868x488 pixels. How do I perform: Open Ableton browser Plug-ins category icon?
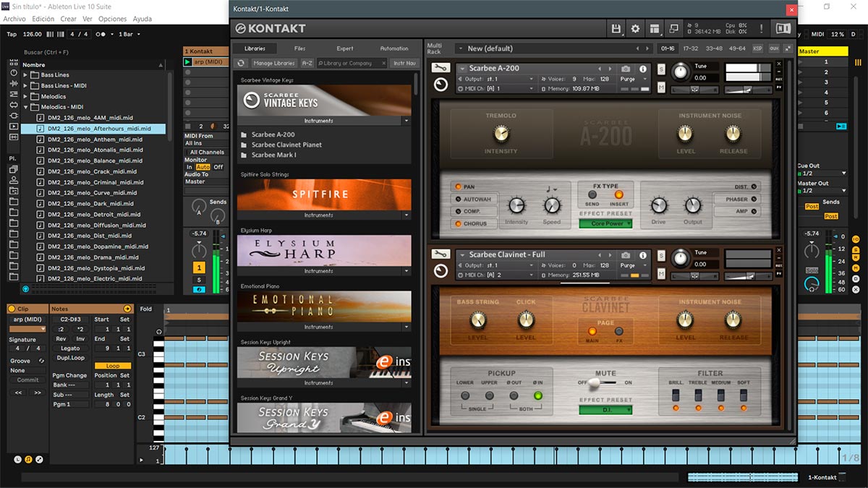pos(13,115)
